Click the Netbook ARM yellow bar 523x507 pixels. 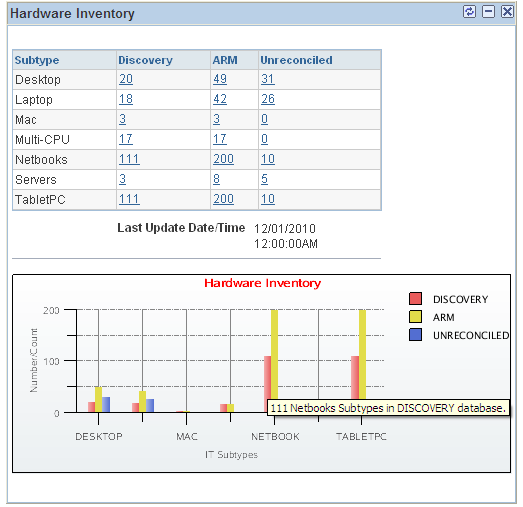click(x=275, y=354)
